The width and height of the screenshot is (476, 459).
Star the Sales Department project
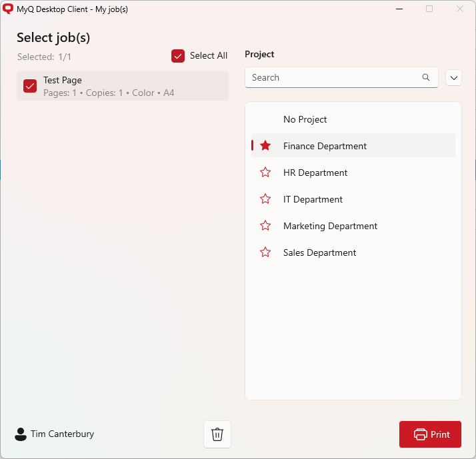point(265,252)
